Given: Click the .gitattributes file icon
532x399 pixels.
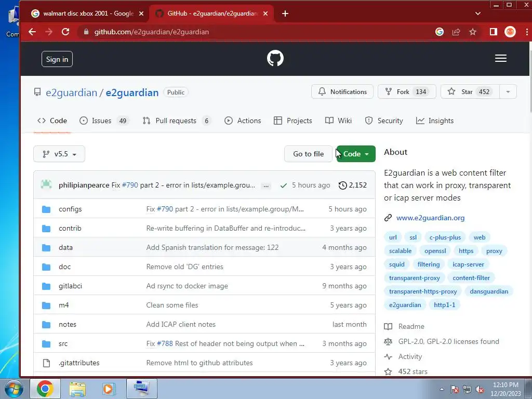Looking at the screenshot, I should [x=46, y=363].
